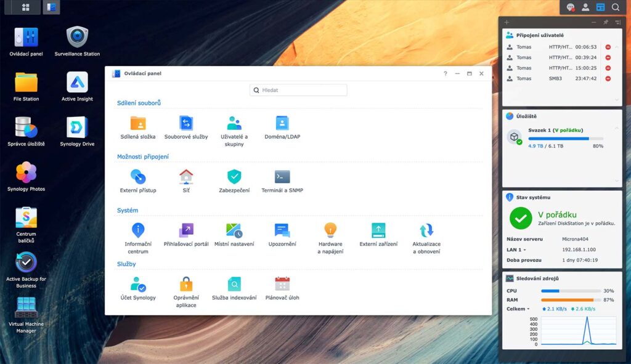Toggle the widgets panel icon
This screenshot has width=631, height=364.
tap(600, 7)
